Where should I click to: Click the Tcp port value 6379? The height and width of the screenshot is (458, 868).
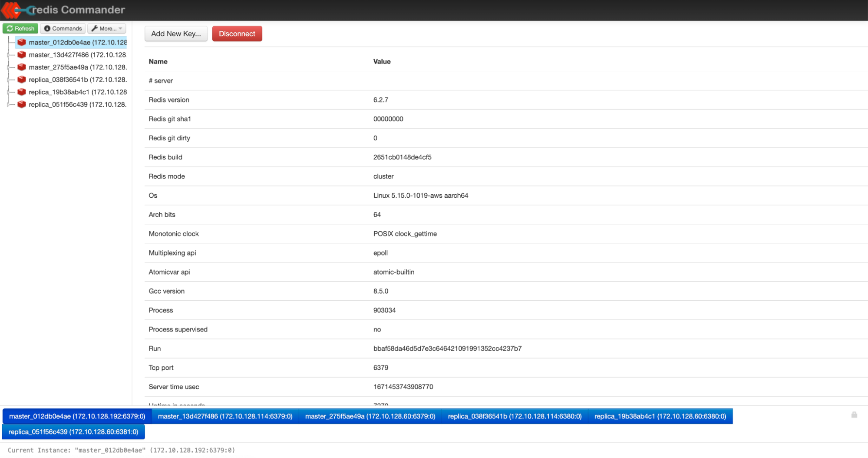(381, 368)
